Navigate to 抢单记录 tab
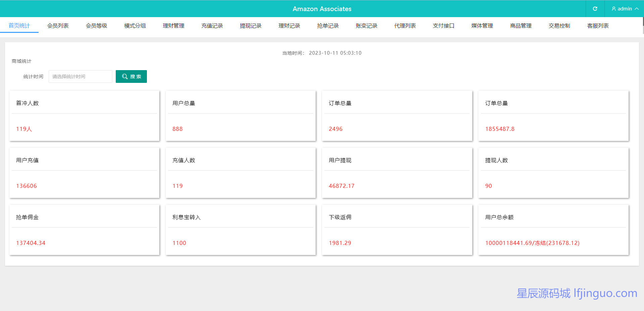 coord(328,26)
